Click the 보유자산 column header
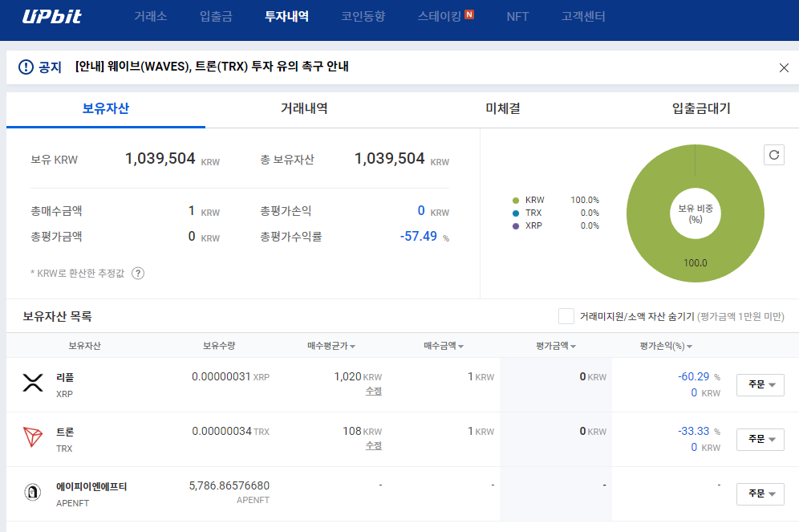This screenshot has width=799, height=532. [84, 346]
